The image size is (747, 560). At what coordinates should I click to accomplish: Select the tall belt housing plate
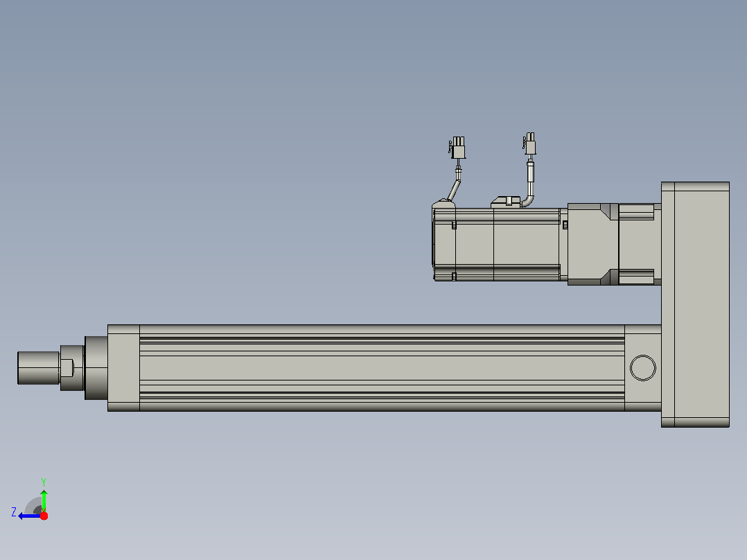(x=695, y=304)
